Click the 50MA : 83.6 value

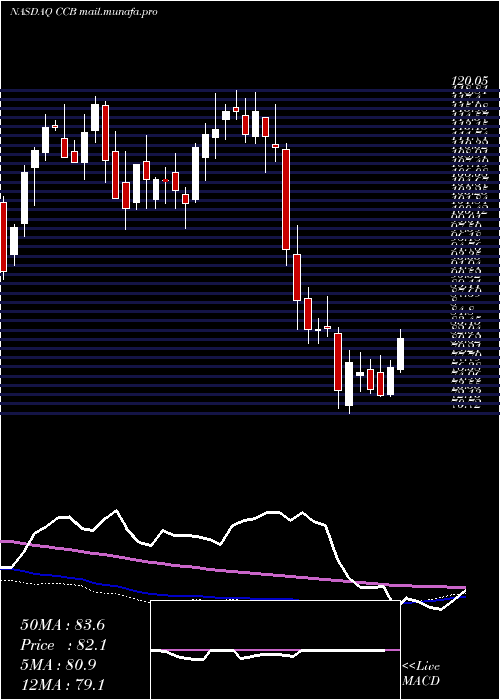click(62, 625)
